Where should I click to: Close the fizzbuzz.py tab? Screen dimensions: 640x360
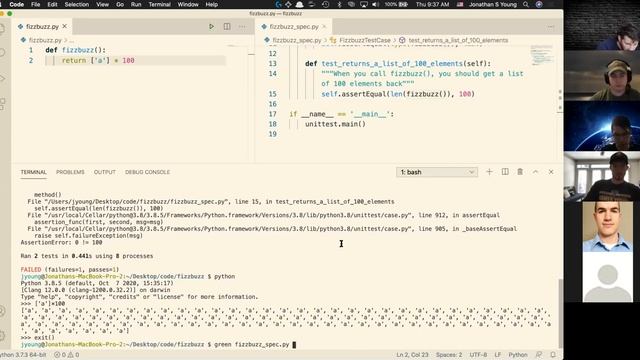(x=64, y=27)
